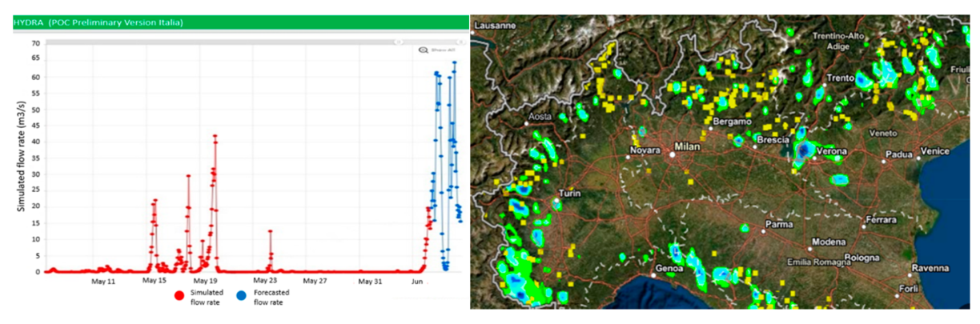This screenshot has height=324, width=980.
Task: Toggle the Forecasted flow rate series via blue legend marker
Action: (241, 296)
